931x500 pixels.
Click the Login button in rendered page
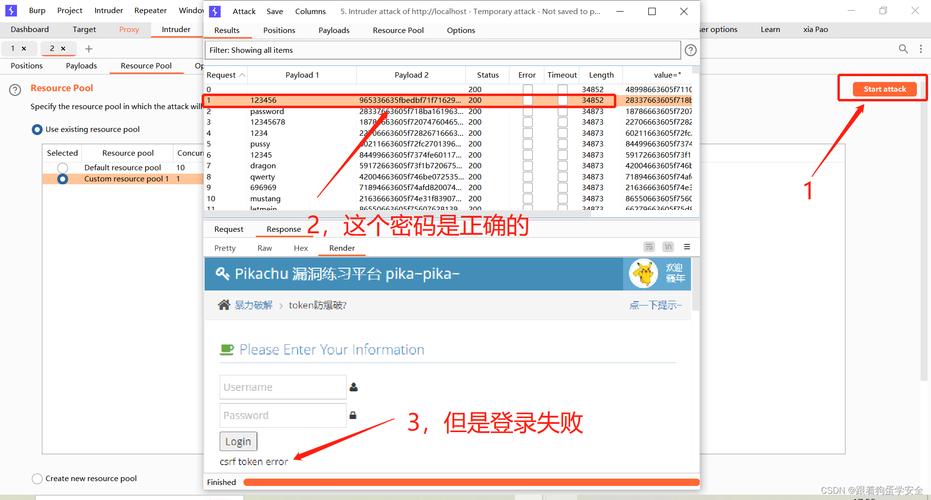point(238,441)
